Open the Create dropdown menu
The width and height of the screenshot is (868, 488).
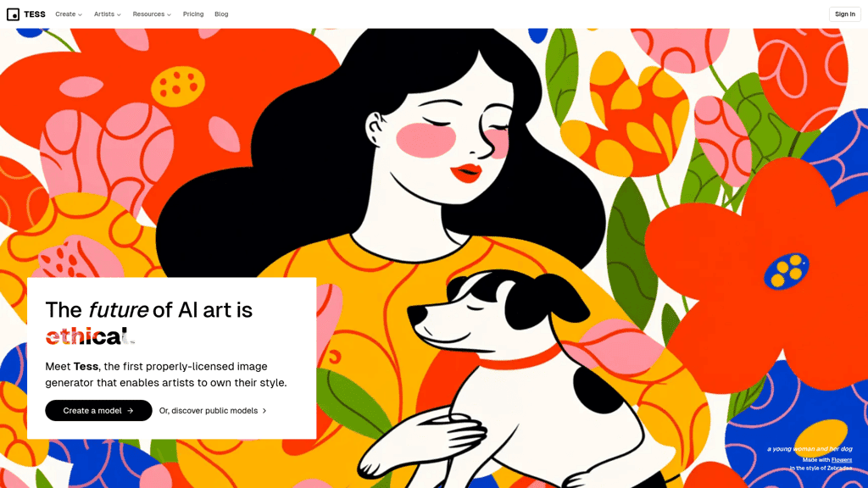tap(69, 14)
